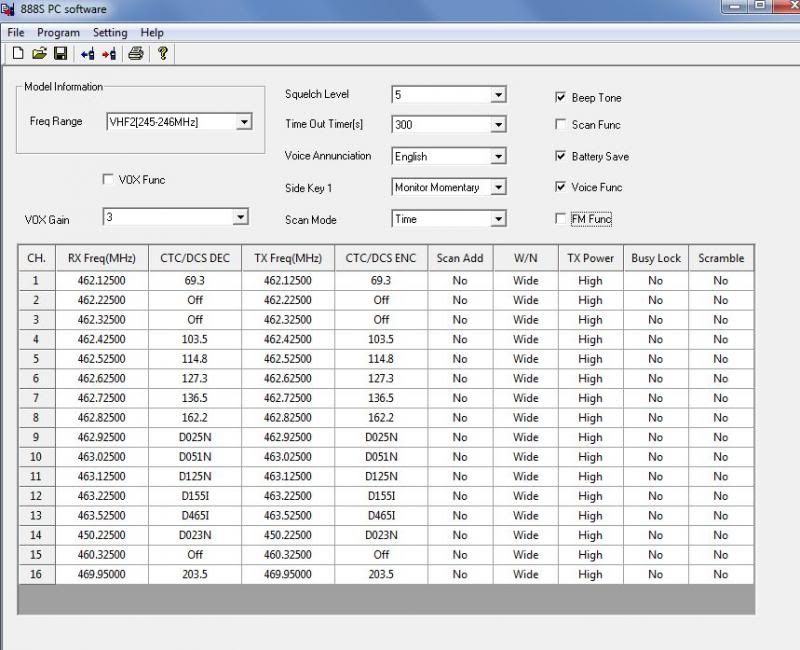
Task: Print using the printer toolbar icon
Action: (x=136, y=53)
